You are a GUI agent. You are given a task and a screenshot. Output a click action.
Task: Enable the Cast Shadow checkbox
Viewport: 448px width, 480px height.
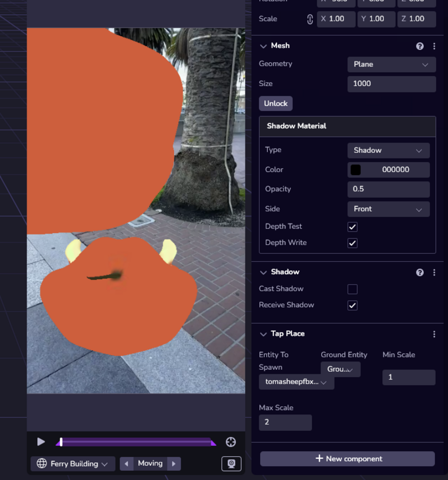pyautogui.click(x=352, y=289)
